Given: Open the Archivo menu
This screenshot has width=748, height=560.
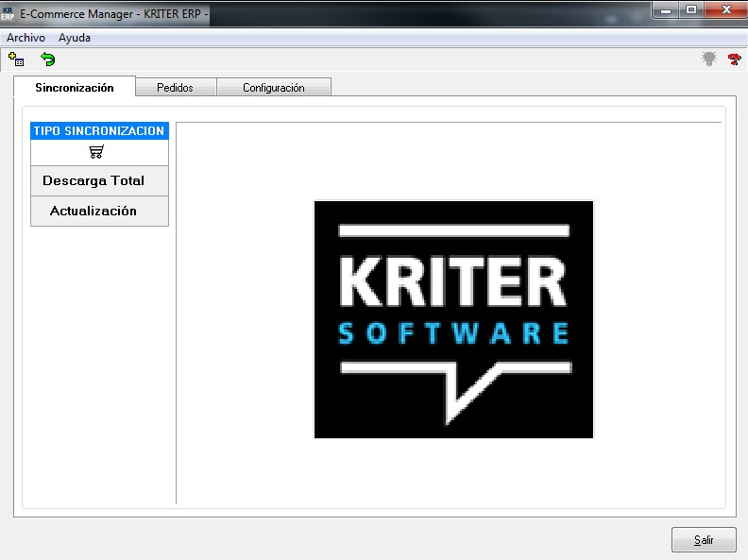Looking at the screenshot, I should point(25,38).
